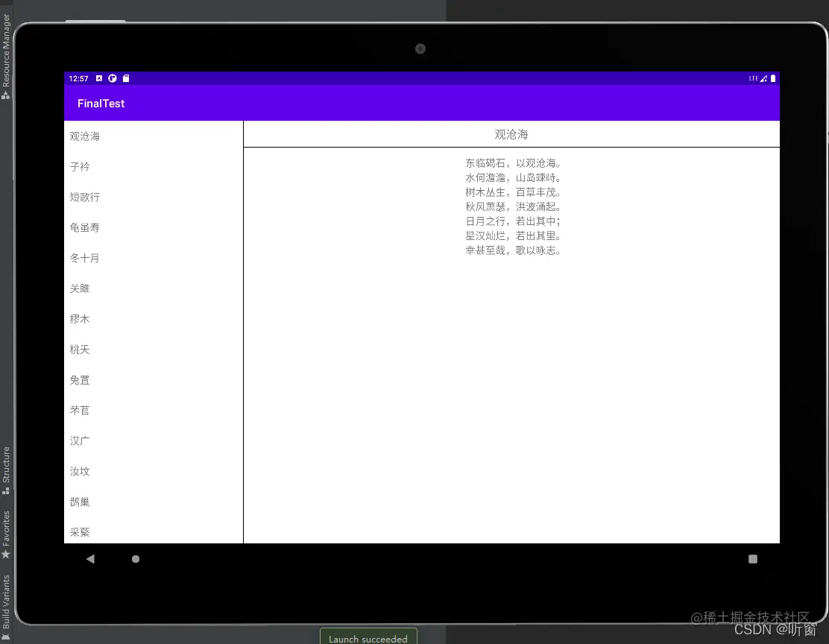Open the Structure side panel
Image resolution: width=829 pixels, height=644 pixels.
click(x=6, y=470)
